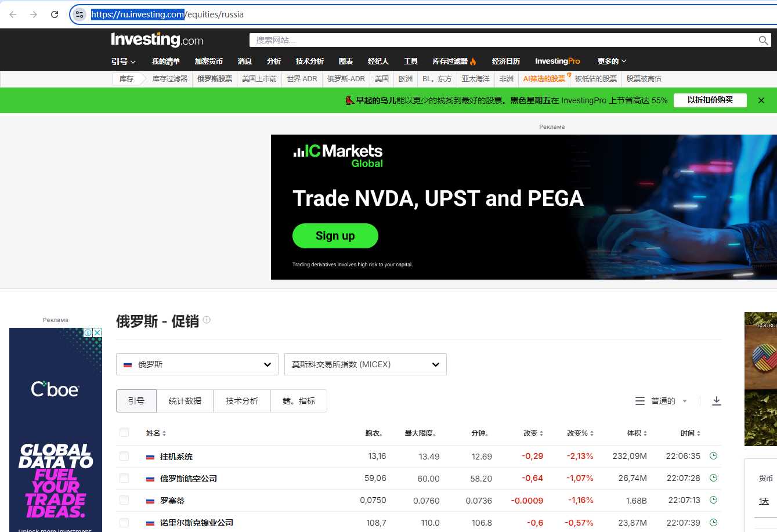Click the Investing.com logo

157,40
